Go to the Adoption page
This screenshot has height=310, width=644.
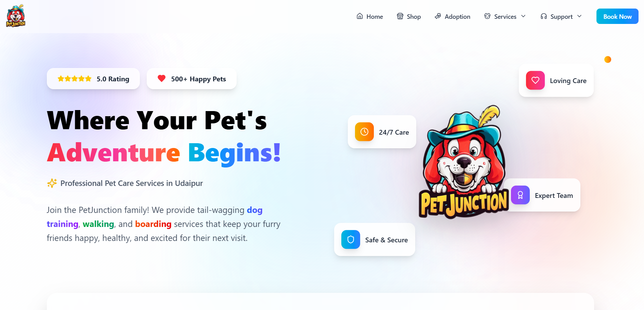[452, 16]
